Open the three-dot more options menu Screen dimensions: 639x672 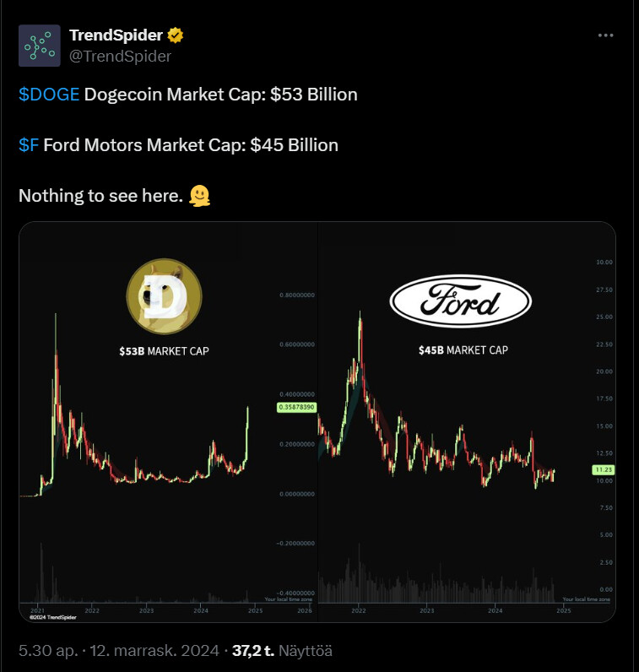605,35
